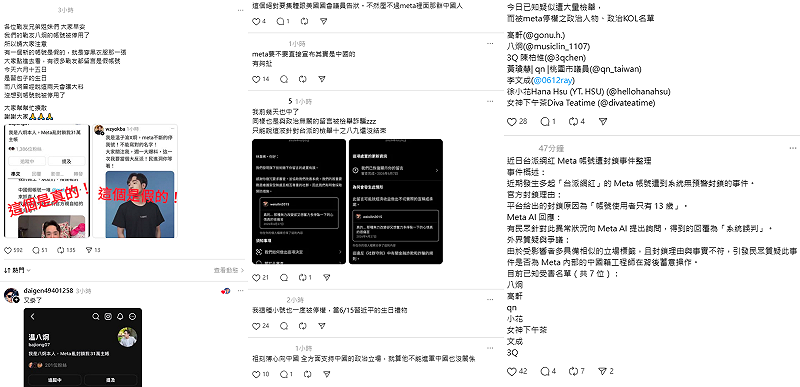This screenshot has width=800, height=387.
Task: Comment on reply with 21 likes
Action: click(x=284, y=277)
